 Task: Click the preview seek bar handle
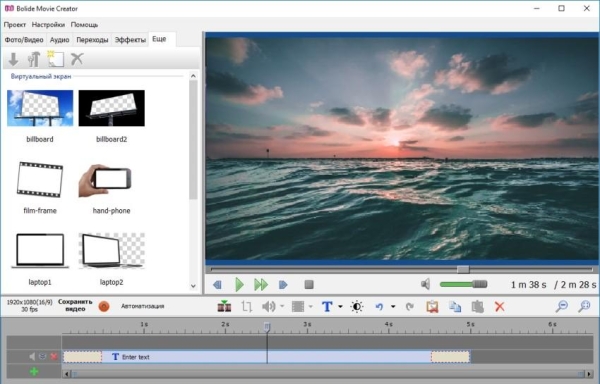[463, 270]
